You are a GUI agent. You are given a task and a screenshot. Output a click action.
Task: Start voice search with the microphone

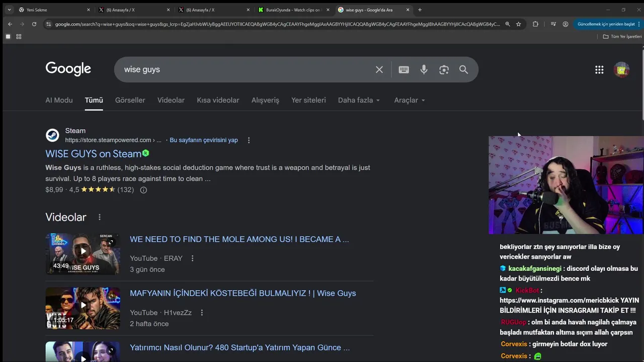[x=424, y=69]
